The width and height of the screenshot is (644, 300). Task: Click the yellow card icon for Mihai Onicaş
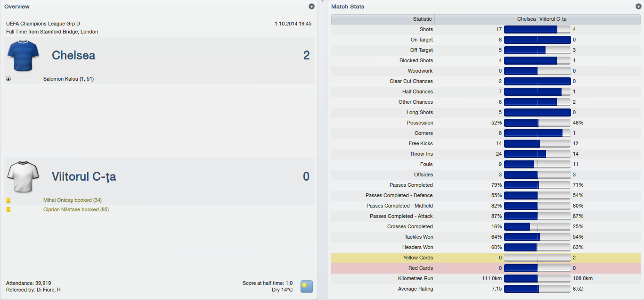click(x=8, y=200)
